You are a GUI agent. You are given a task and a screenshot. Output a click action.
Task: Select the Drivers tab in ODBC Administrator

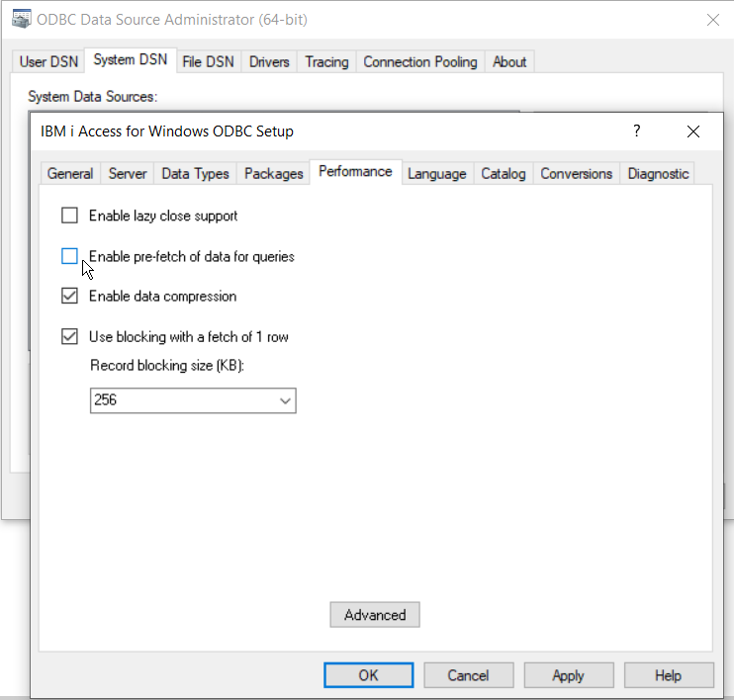point(269,61)
